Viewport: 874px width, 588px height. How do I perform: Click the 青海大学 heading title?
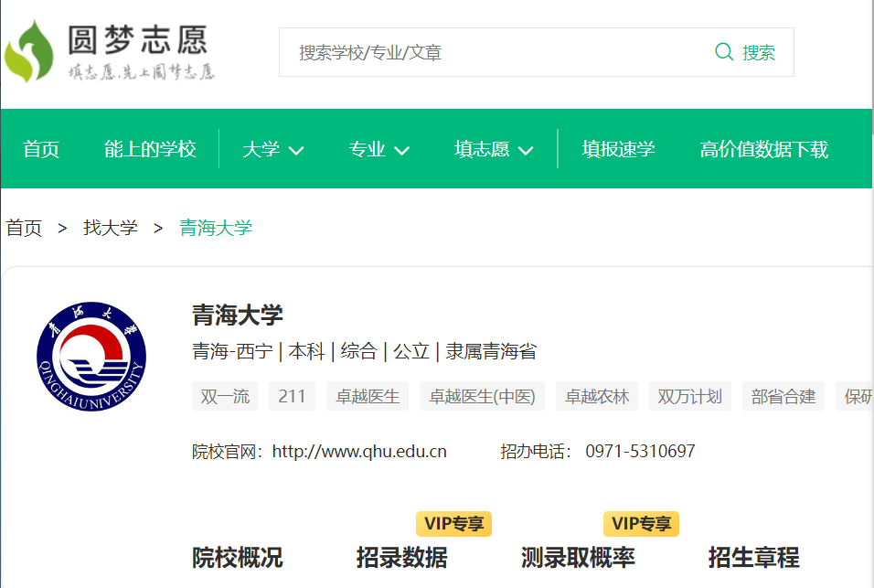click(238, 315)
